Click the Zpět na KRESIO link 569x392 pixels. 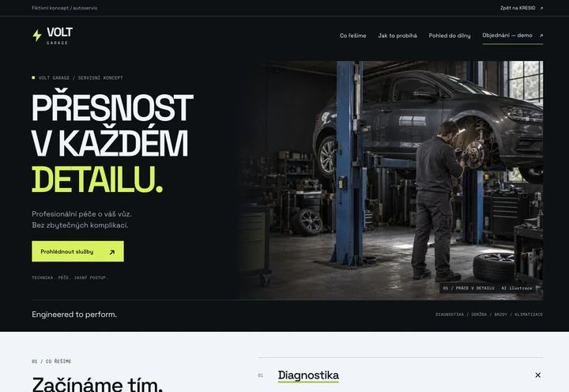(x=522, y=8)
